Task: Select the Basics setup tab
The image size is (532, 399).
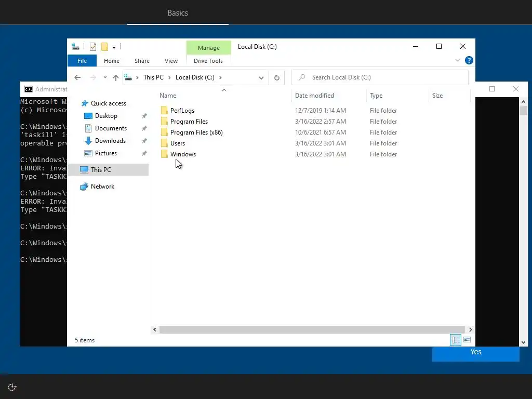Action: pyautogui.click(x=178, y=13)
